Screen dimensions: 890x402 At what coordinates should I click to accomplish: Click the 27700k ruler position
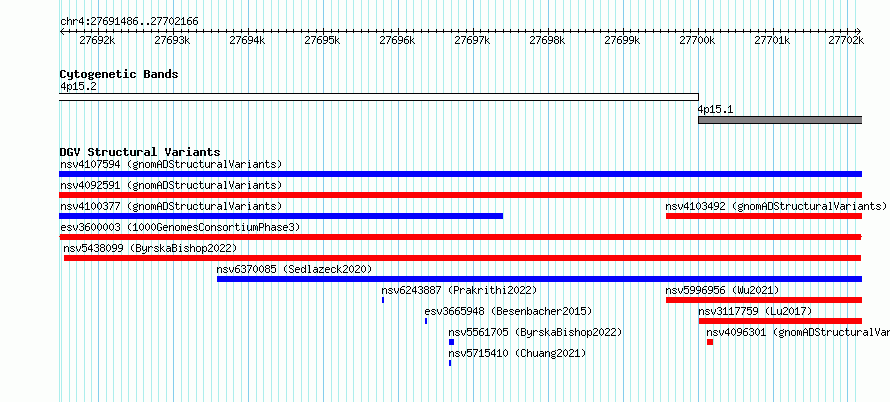(x=698, y=41)
